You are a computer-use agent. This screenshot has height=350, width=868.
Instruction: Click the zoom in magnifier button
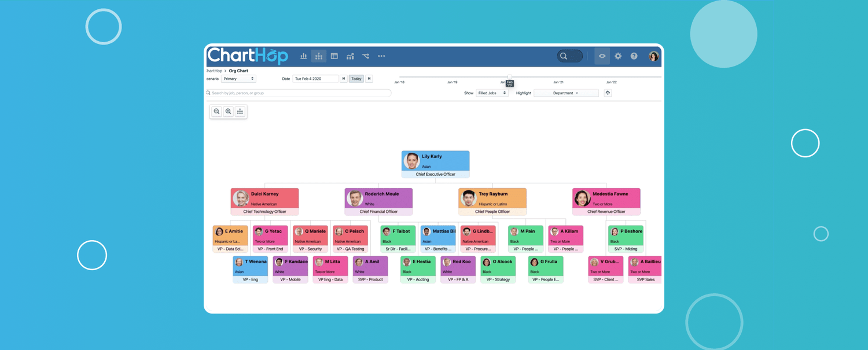click(229, 112)
